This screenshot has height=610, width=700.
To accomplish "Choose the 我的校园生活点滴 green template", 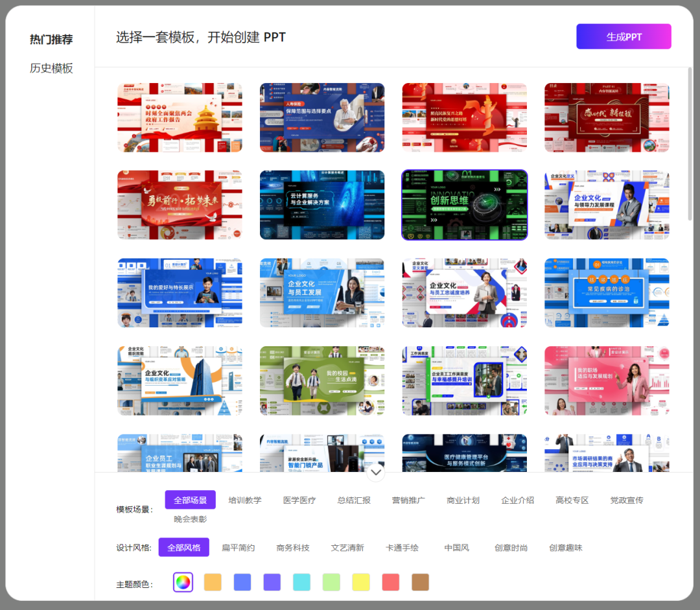I will pos(322,381).
